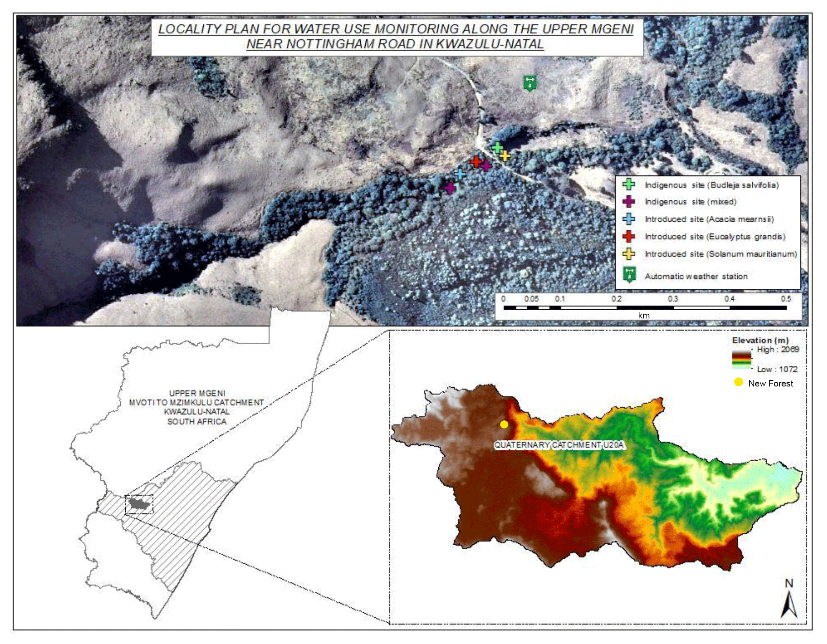This screenshot has width=827, height=644.
Task: Click the green cross marker on aerial photo
Action: (x=497, y=147)
